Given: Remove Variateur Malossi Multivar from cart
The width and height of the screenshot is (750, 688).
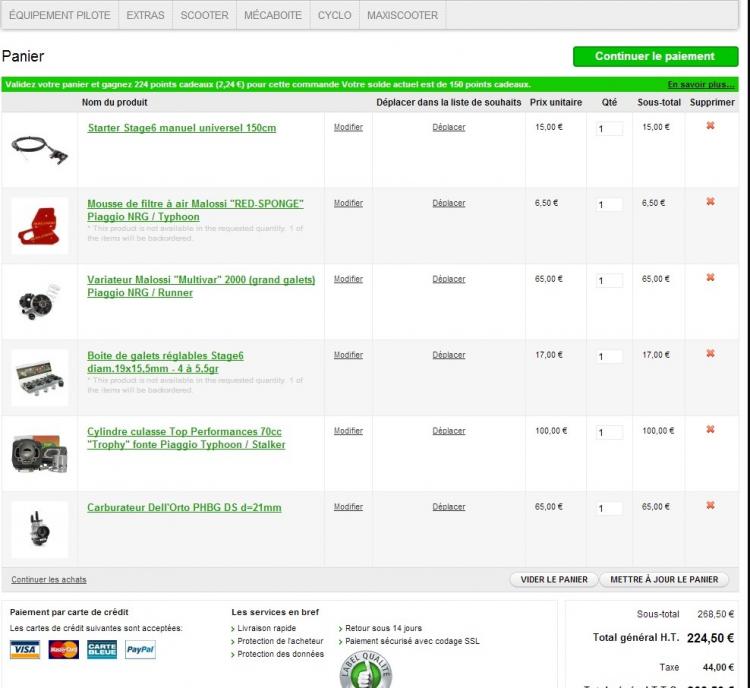Looking at the screenshot, I should pos(710,277).
